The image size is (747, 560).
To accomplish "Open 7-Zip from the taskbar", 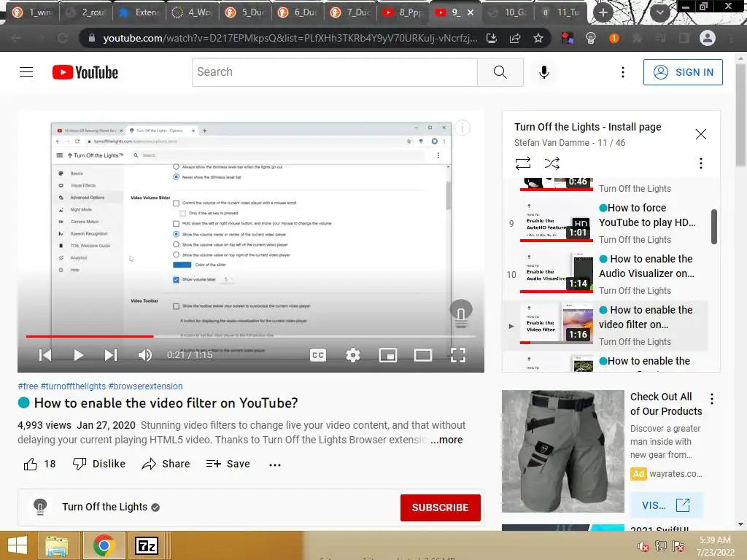I will 146,545.
